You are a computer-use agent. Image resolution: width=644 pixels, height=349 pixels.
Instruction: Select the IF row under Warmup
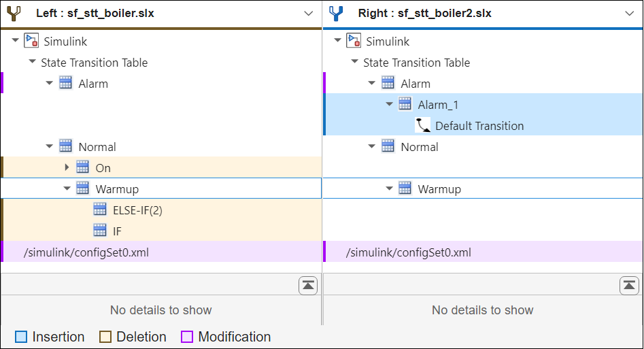click(117, 231)
